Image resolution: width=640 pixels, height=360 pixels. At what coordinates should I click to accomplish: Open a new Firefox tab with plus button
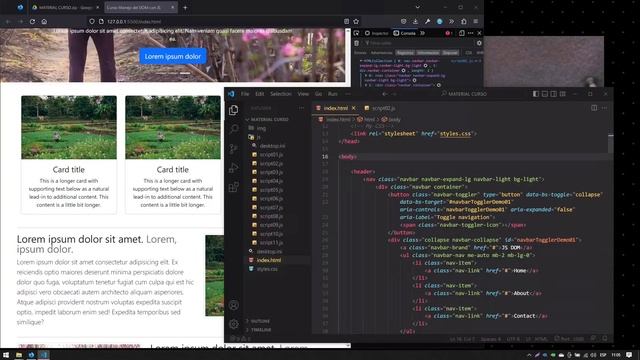tap(185, 7)
